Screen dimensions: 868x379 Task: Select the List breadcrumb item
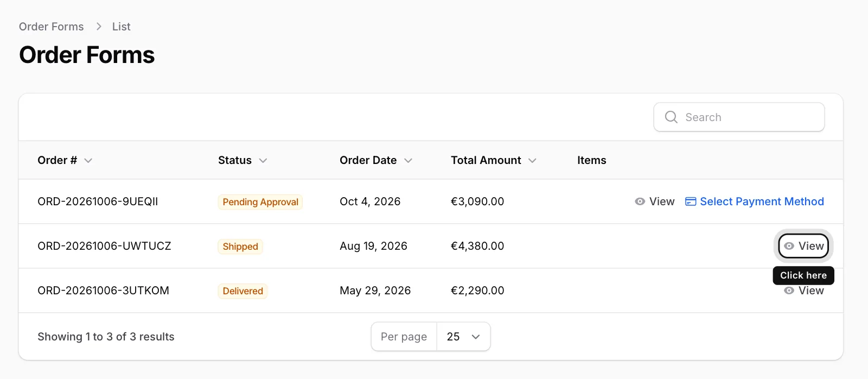point(122,27)
